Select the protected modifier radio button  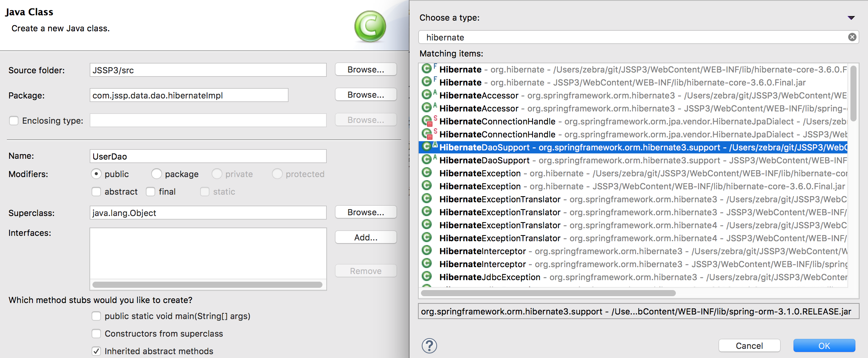(x=277, y=174)
